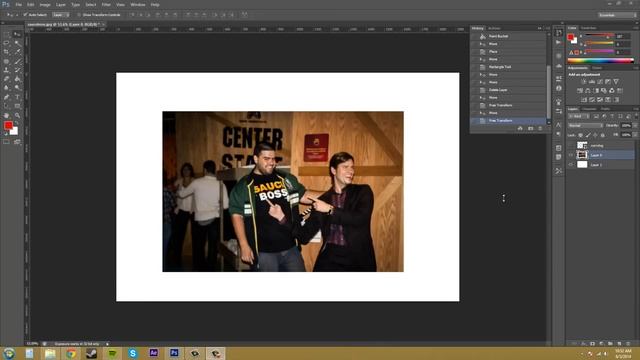Open the Kind filter dropdown in Layers
Screen dimensions: 640x360
(579, 117)
